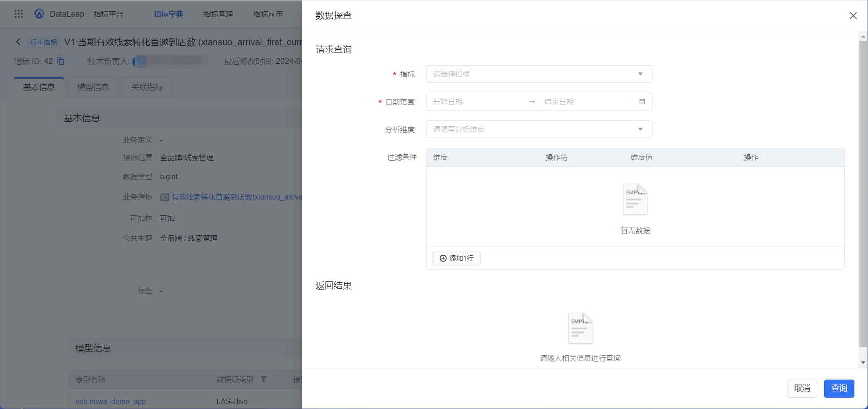Click the 衍生指标 tag
Image resolution: width=868 pixels, height=409 pixels.
tap(43, 42)
